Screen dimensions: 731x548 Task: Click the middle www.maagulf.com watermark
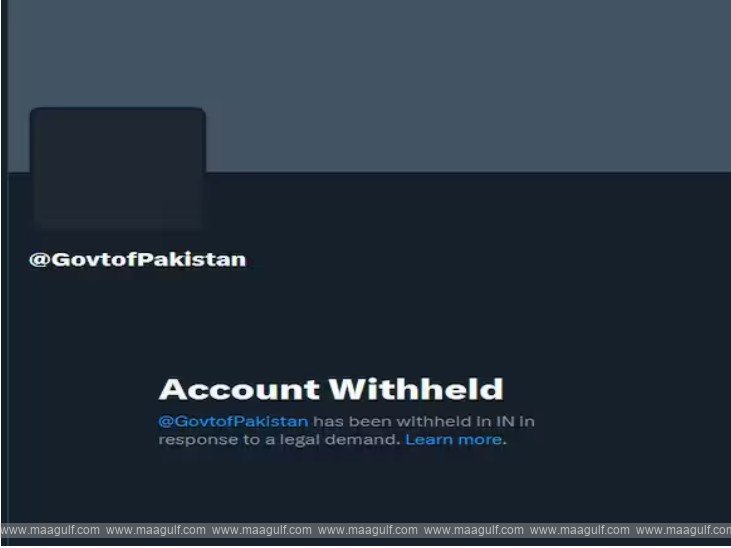pyautogui.click(x=367, y=530)
